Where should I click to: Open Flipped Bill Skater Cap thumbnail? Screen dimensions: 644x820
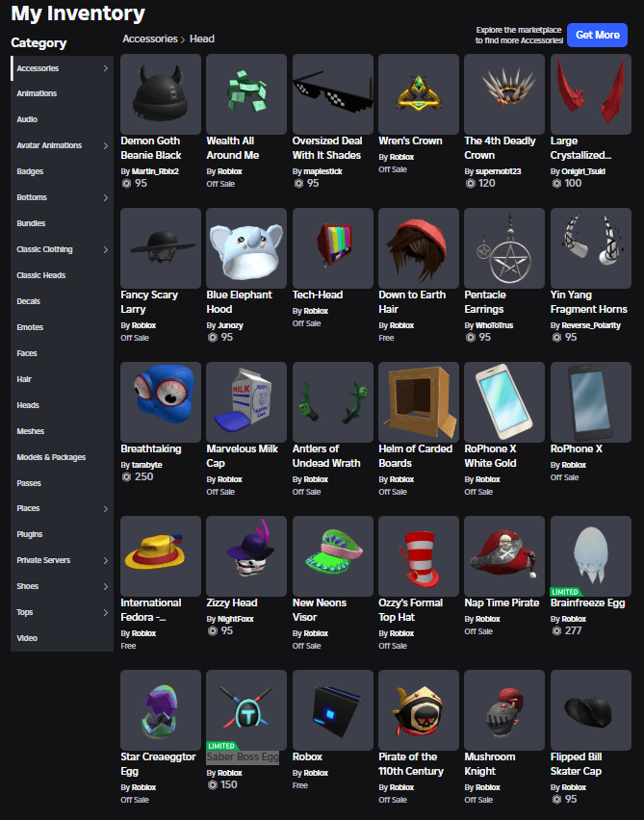[591, 710]
